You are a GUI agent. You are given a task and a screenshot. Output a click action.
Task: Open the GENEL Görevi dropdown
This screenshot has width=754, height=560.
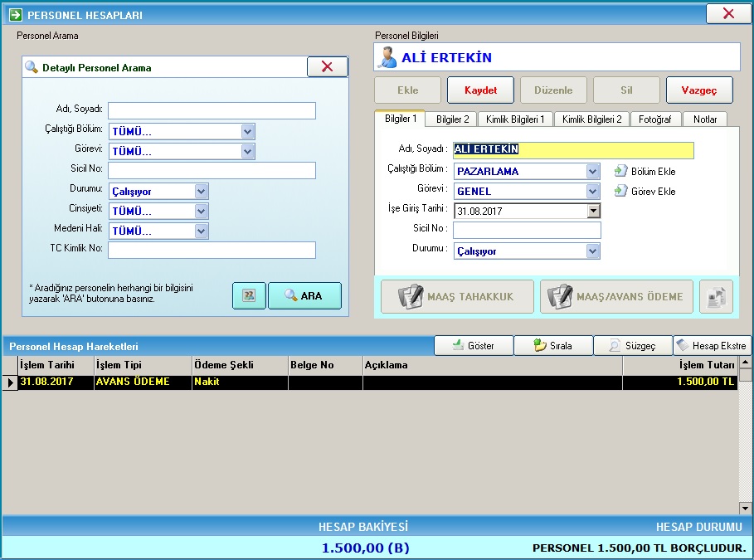(592, 192)
